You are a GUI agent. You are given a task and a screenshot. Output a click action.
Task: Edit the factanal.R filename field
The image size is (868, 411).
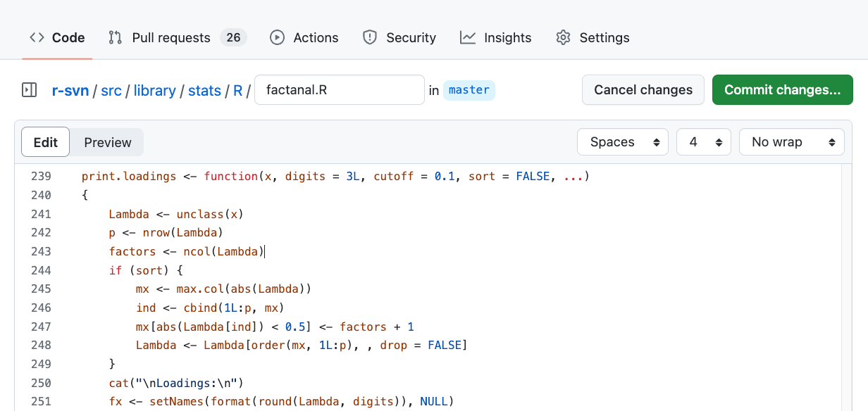[339, 89]
